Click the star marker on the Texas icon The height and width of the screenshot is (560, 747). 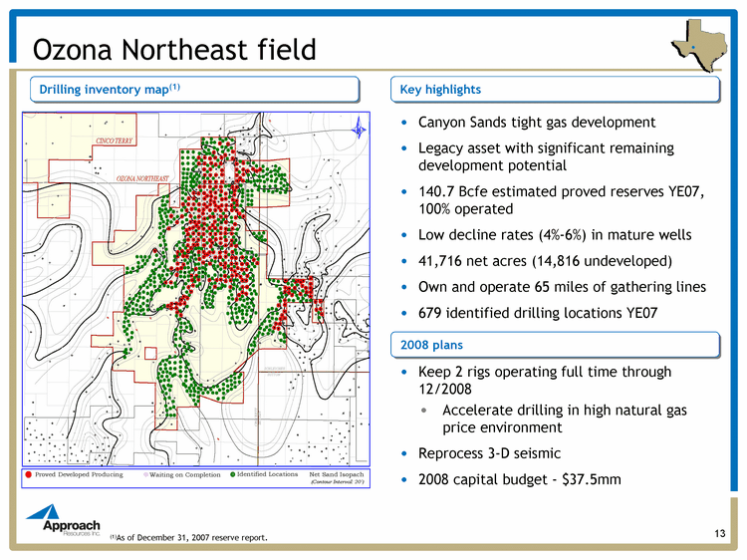pos(689,48)
